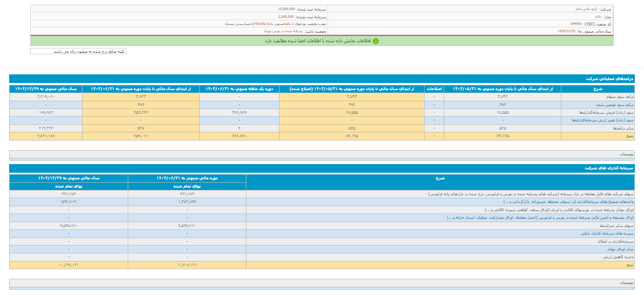Click the اصلاحات column header
The width and height of the screenshot is (644, 296).
(434, 89)
